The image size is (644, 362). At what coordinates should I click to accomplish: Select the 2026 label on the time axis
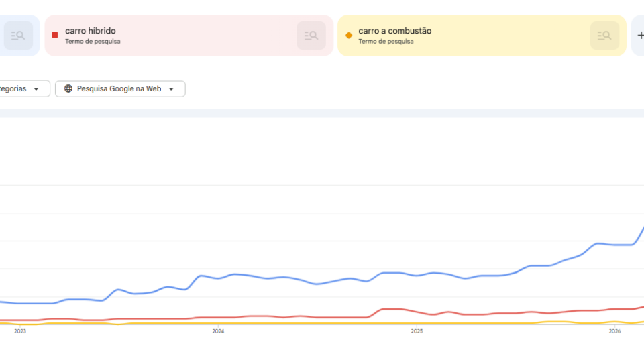click(x=614, y=331)
